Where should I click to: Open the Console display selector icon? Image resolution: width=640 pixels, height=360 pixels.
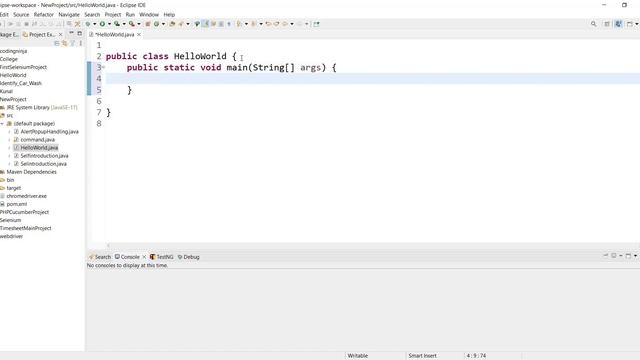(x=613, y=256)
